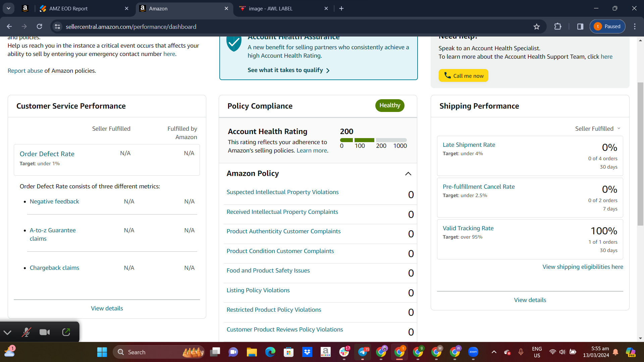This screenshot has width=644, height=362.
Task: Open Restricted Product Policy Violations
Action: [x=274, y=310]
